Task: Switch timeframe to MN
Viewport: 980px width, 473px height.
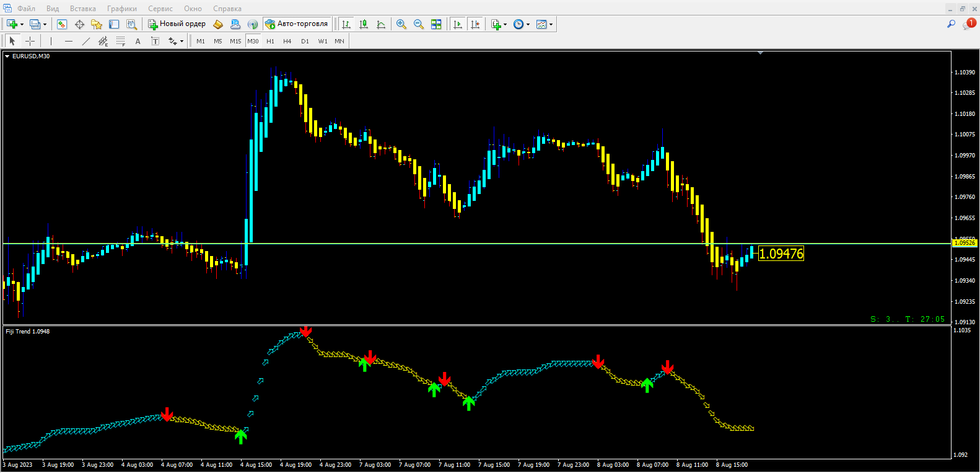Action: point(339,41)
